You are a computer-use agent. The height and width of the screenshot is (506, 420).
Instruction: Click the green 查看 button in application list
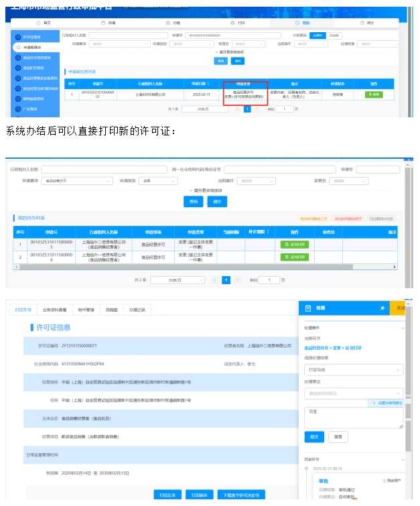pos(373,94)
